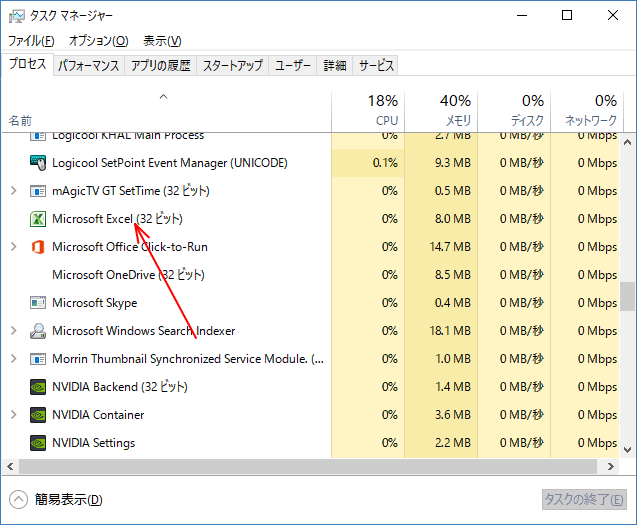Click the vertical scrollbar up arrow
The height and width of the screenshot is (525, 637).
coord(627,142)
